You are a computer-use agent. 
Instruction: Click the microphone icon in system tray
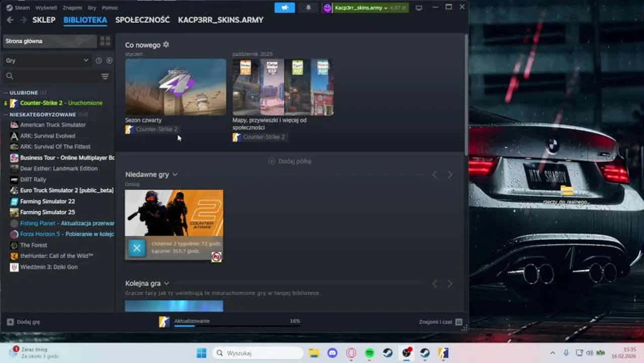point(566,353)
